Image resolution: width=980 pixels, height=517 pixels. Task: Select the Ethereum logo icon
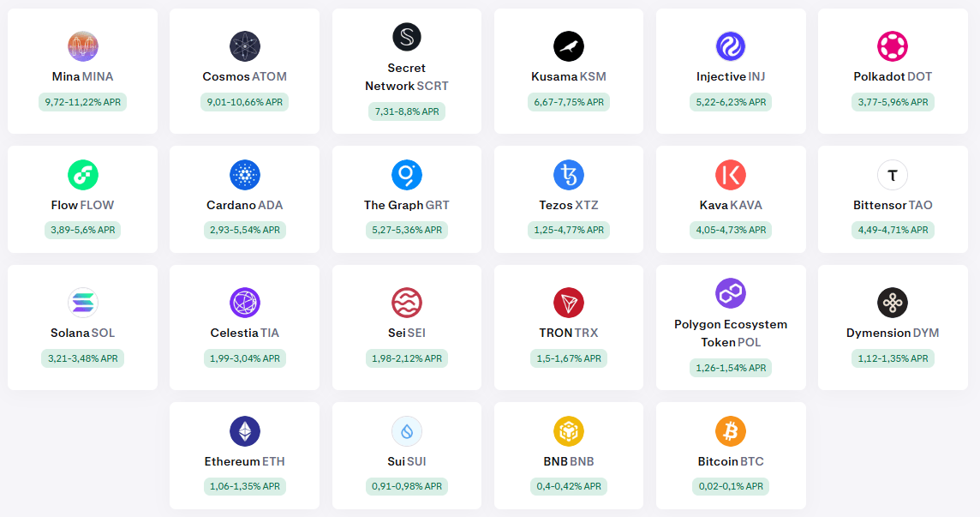pos(244,431)
